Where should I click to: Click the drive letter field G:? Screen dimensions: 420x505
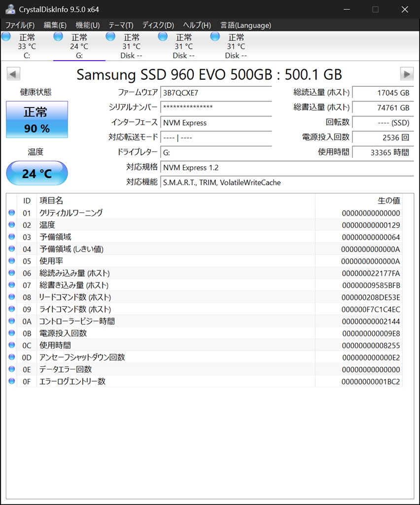click(x=216, y=152)
